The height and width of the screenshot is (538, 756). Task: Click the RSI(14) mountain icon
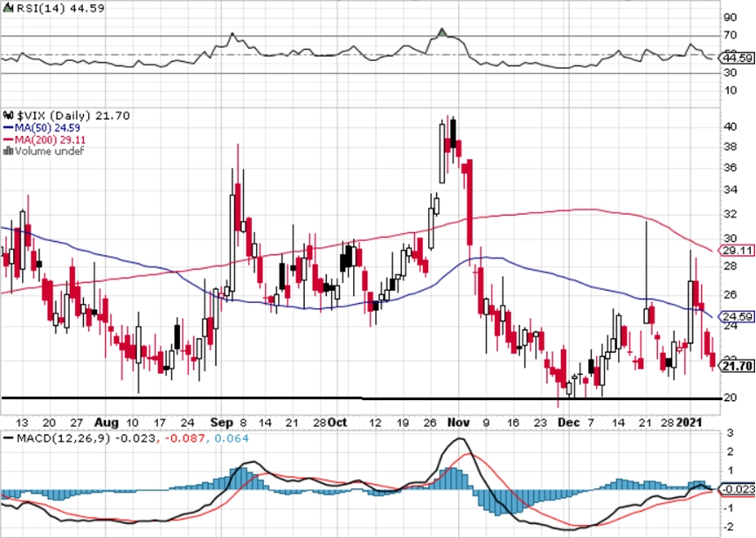[x=8, y=8]
